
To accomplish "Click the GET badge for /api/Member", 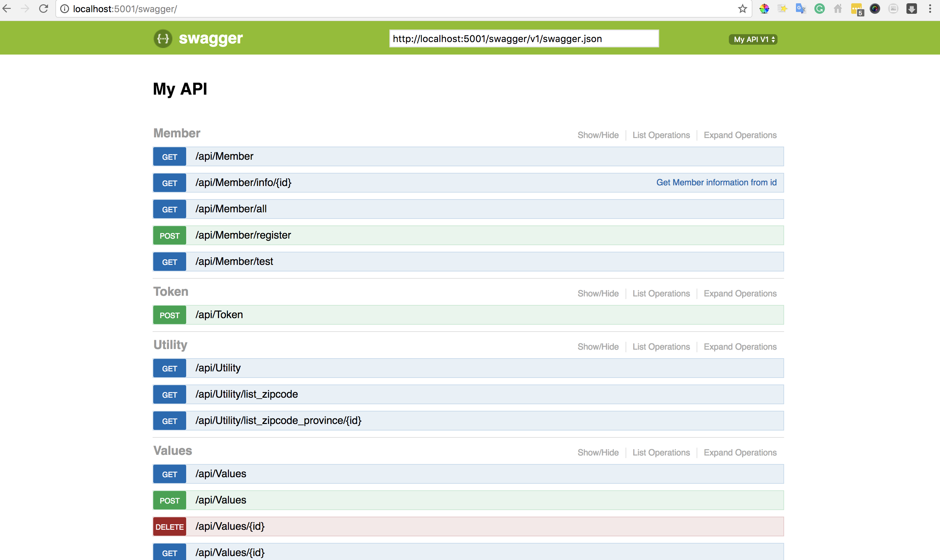I will click(x=170, y=157).
